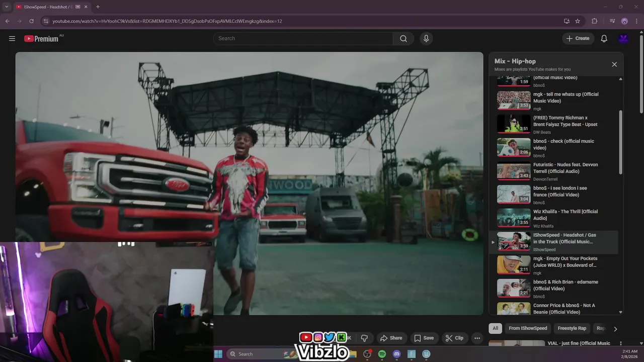This screenshot has width=644, height=362.
Task: Click the playlist panel scrollbar thumb
Action: [x=620, y=142]
